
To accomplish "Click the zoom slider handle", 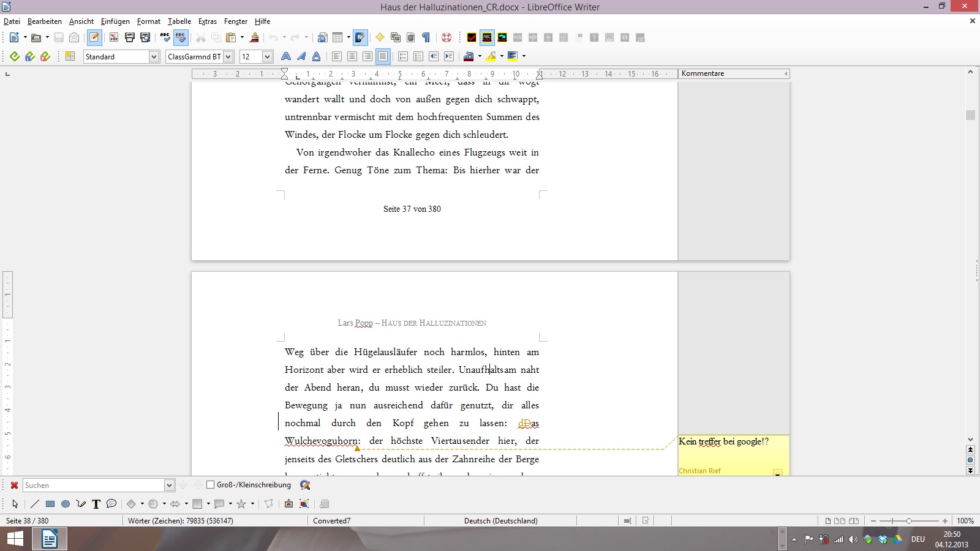I will click(909, 521).
